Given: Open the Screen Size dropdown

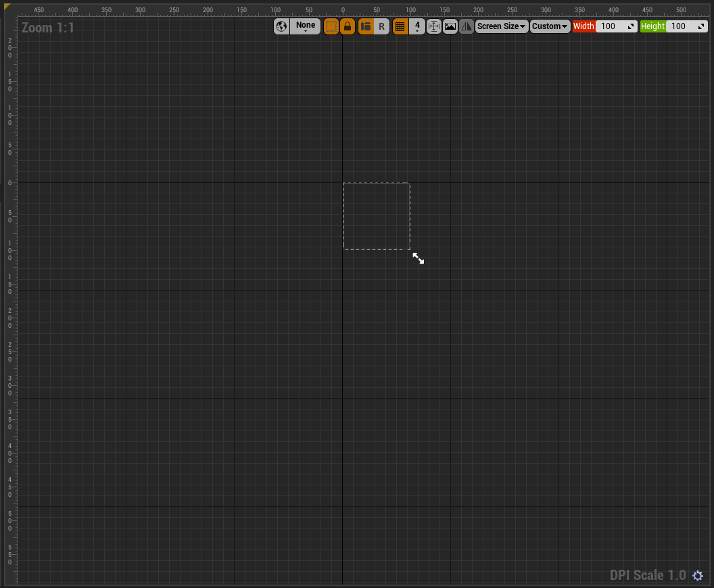Looking at the screenshot, I should point(501,26).
